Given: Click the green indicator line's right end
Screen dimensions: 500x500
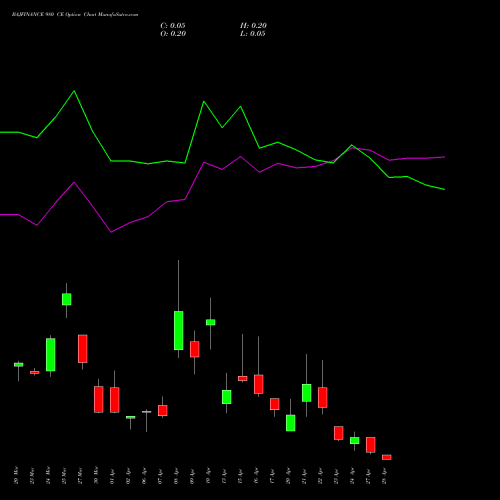Looking at the screenshot, I should pos(444,189).
